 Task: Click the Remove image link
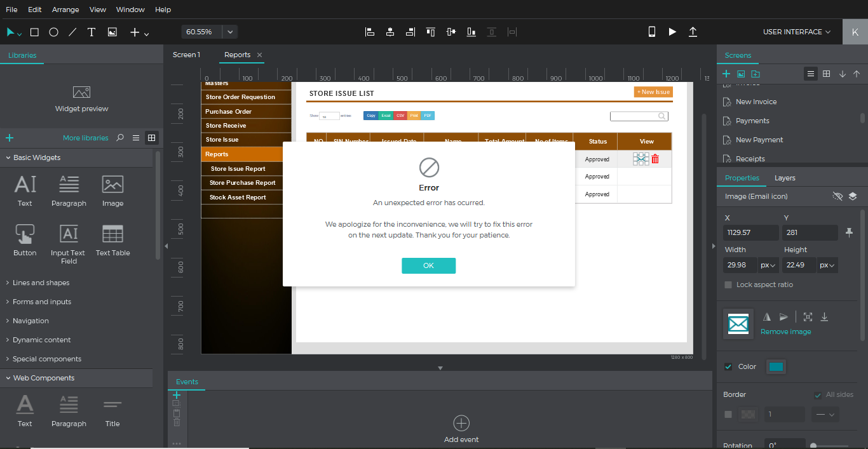tap(785, 332)
